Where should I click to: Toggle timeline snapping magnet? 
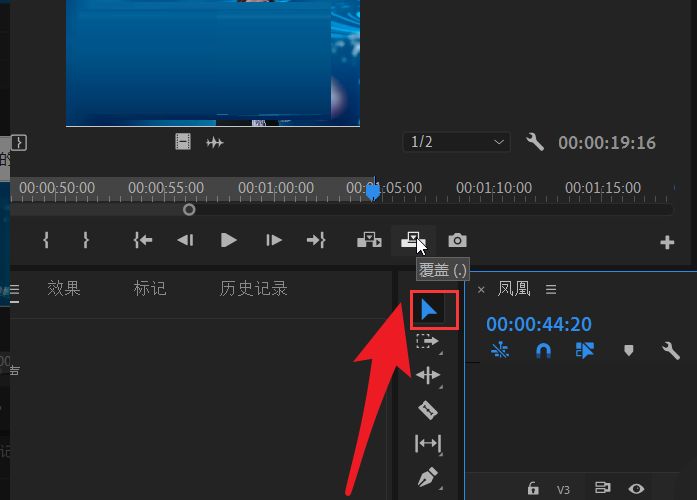click(x=543, y=351)
